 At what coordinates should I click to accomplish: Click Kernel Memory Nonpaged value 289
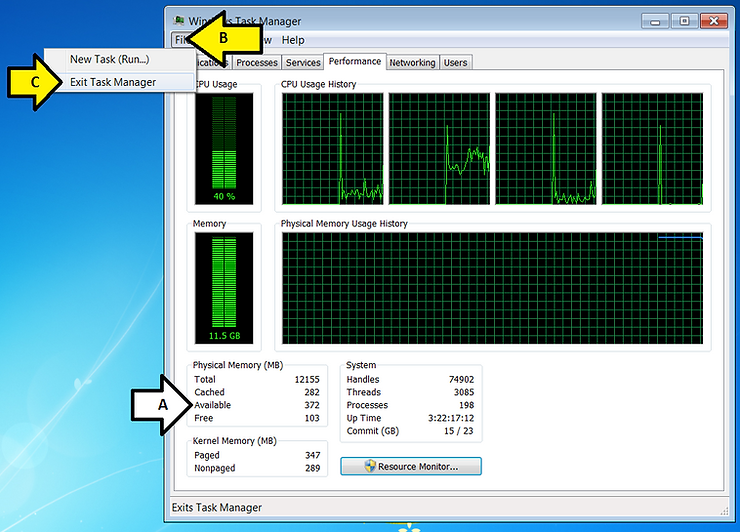point(312,468)
